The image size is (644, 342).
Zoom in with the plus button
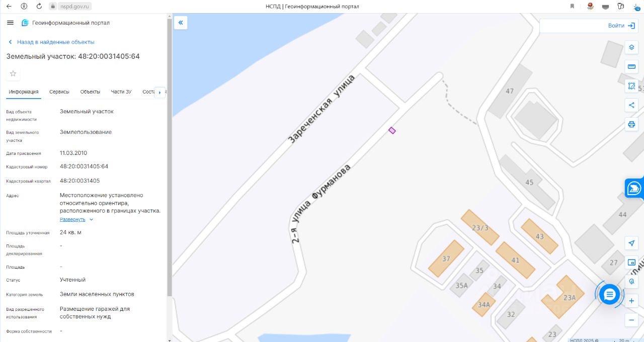tap(631, 301)
